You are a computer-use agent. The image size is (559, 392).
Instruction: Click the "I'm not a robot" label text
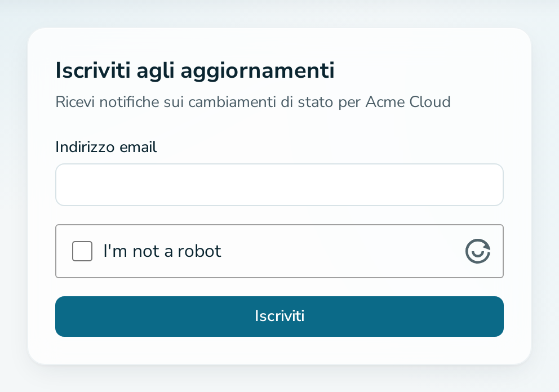click(x=162, y=251)
